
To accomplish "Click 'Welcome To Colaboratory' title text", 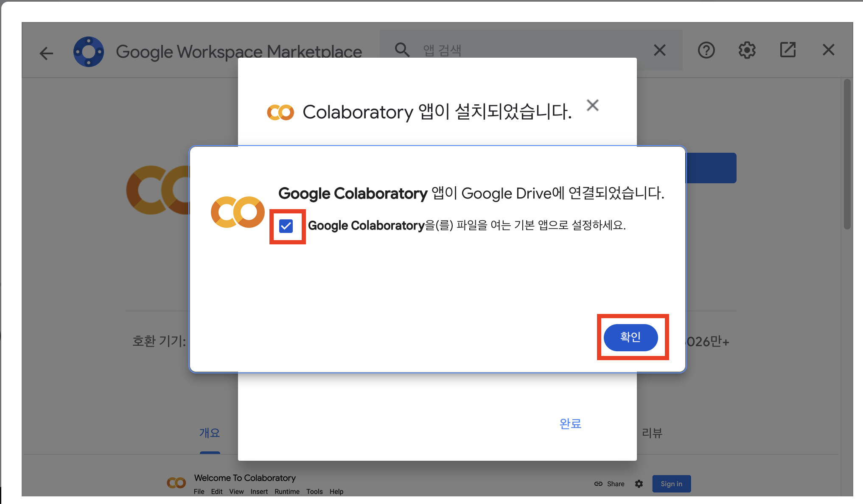I will pos(245,478).
